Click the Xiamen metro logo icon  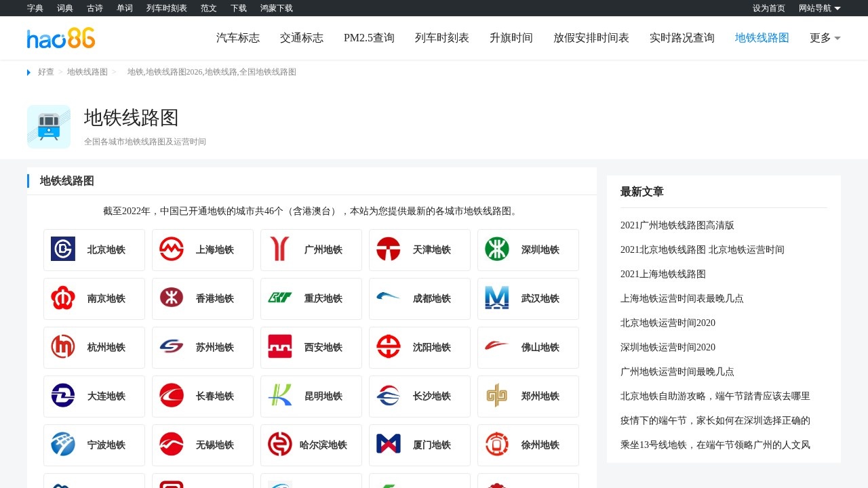[389, 445]
